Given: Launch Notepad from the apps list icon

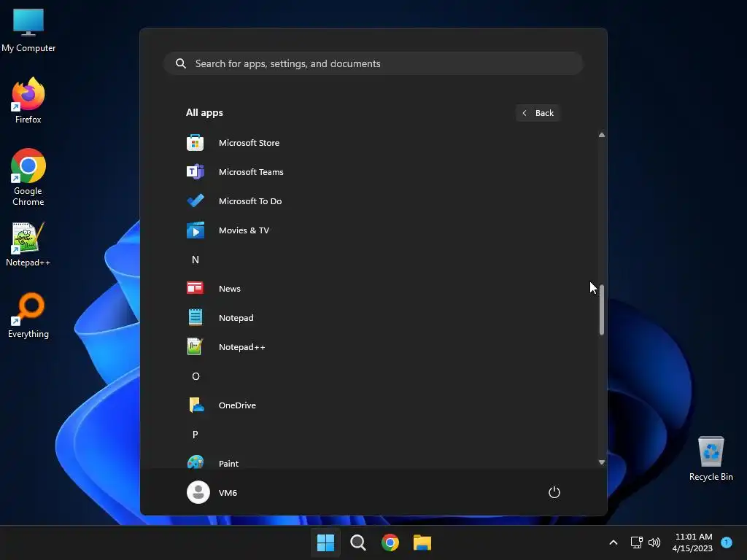Looking at the screenshot, I should pyautogui.click(x=195, y=318).
